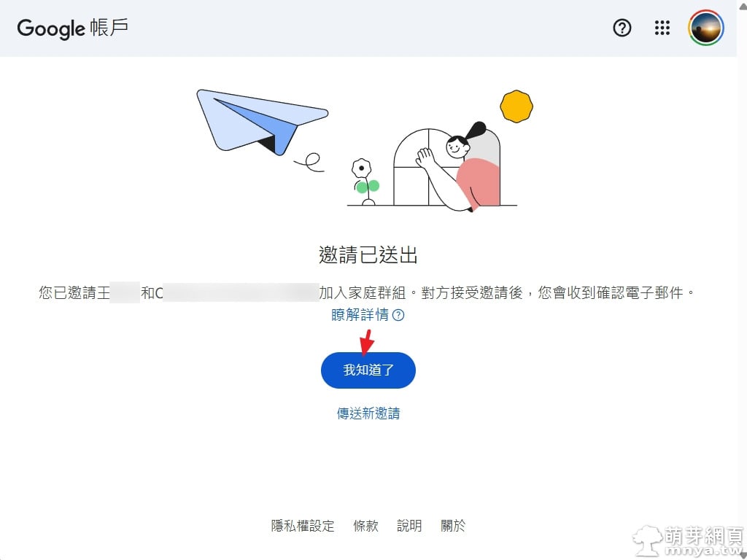Viewport: 747px width, 560px height.
Task: Open the 關於 footer link
Action: pyautogui.click(x=453, y=526)
